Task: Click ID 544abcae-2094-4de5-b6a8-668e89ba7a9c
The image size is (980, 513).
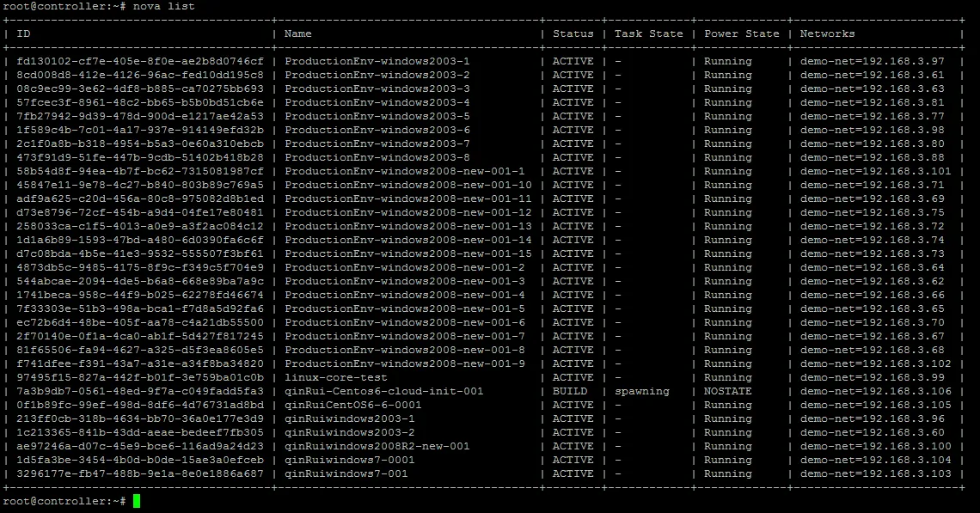Action: pos(140,281)
